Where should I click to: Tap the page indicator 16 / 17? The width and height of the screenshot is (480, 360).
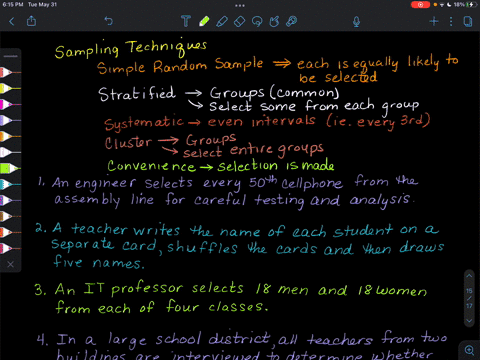tap(469, 298)
